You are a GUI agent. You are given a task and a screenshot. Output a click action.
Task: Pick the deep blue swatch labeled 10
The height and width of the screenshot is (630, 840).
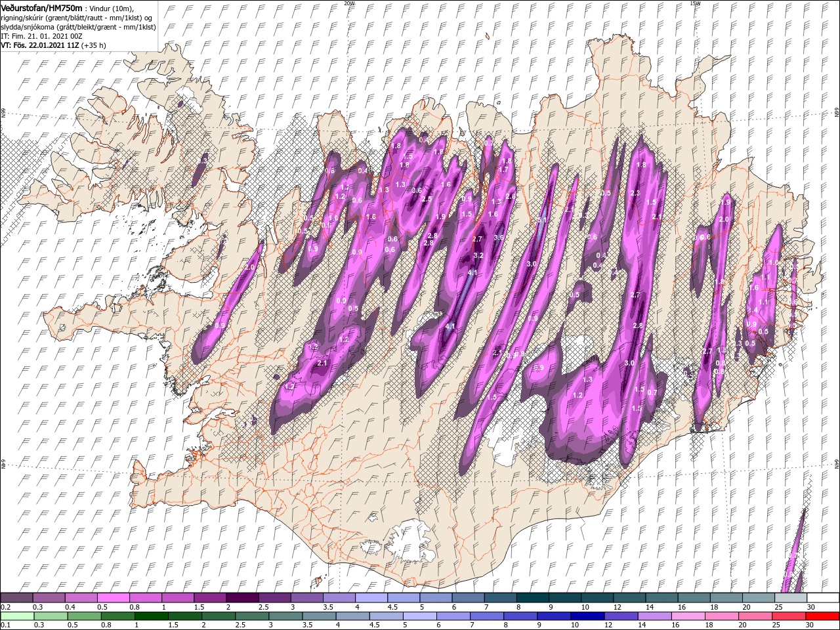pyautogui.click(x=586, y=616)
